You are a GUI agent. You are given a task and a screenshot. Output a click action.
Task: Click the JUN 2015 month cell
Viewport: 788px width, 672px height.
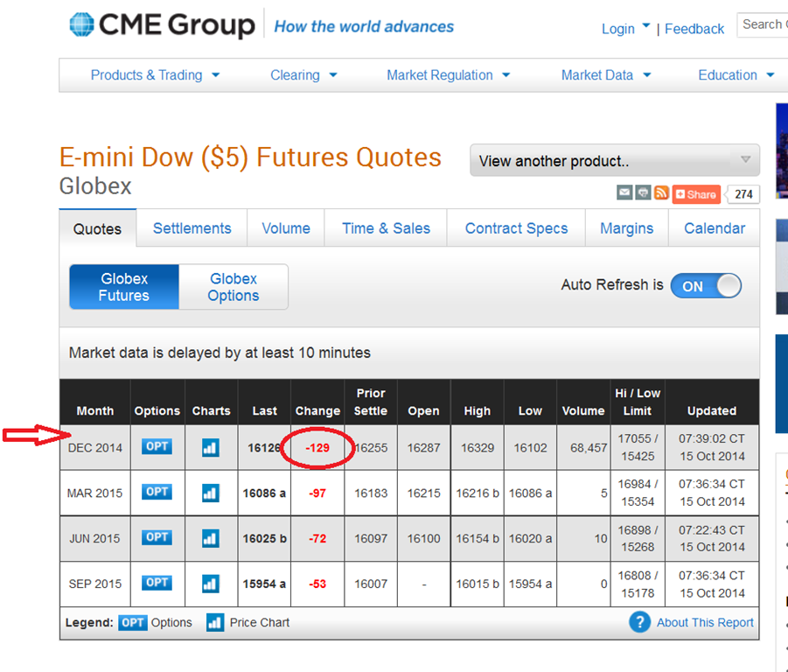pos(94,538)
